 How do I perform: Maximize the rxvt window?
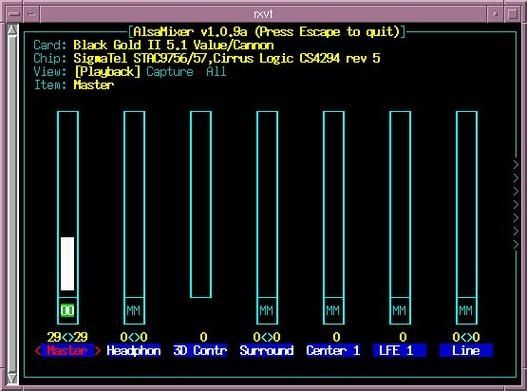(513, 14)
